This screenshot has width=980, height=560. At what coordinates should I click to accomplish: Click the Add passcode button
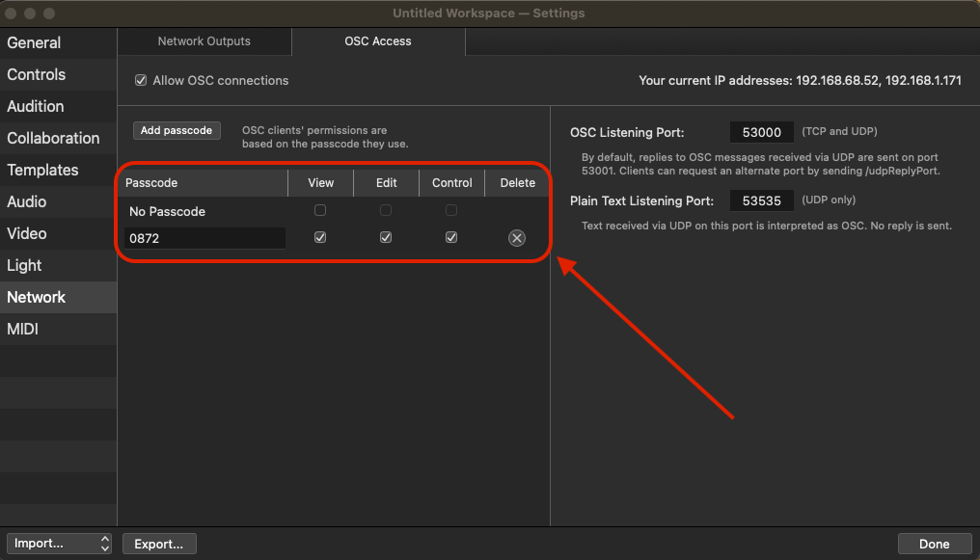pyautogui.click(x=177, y=130)
